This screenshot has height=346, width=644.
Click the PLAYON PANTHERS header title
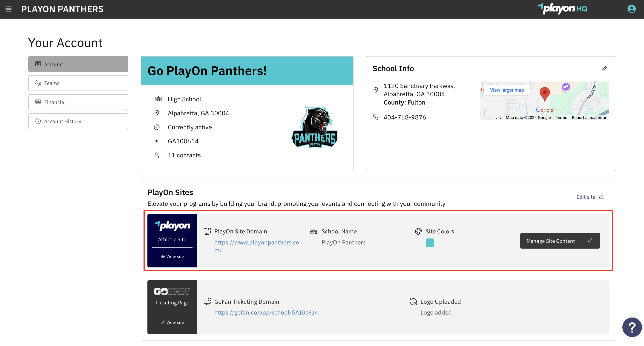[x=62, y=9]
